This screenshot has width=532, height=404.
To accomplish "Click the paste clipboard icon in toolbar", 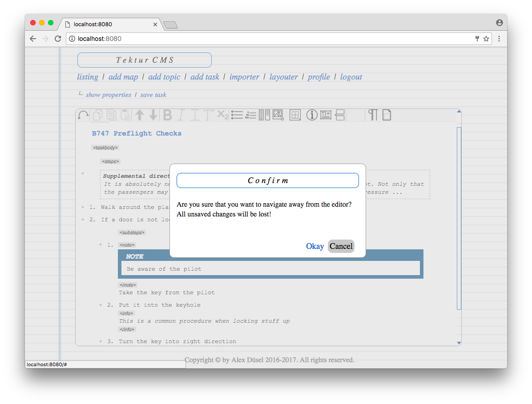I will click(x=125, y=115).
